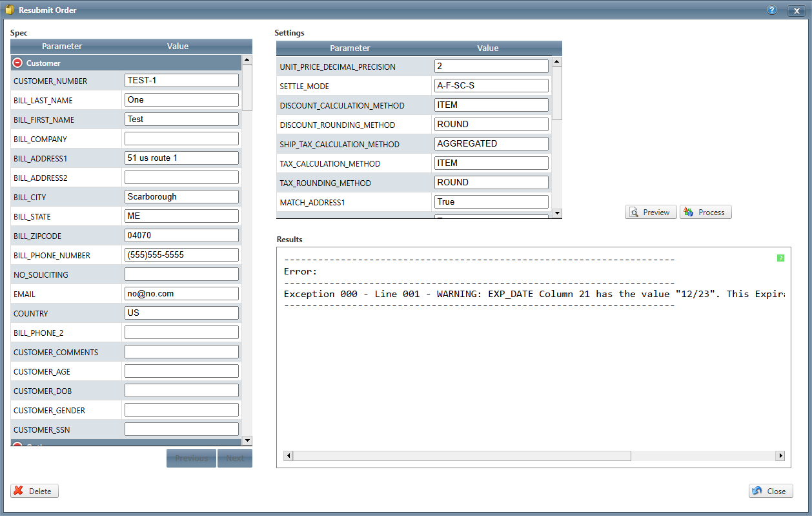Screen dimensions: 812x516
Task: Click the Preview button
Action: [651, 212]
